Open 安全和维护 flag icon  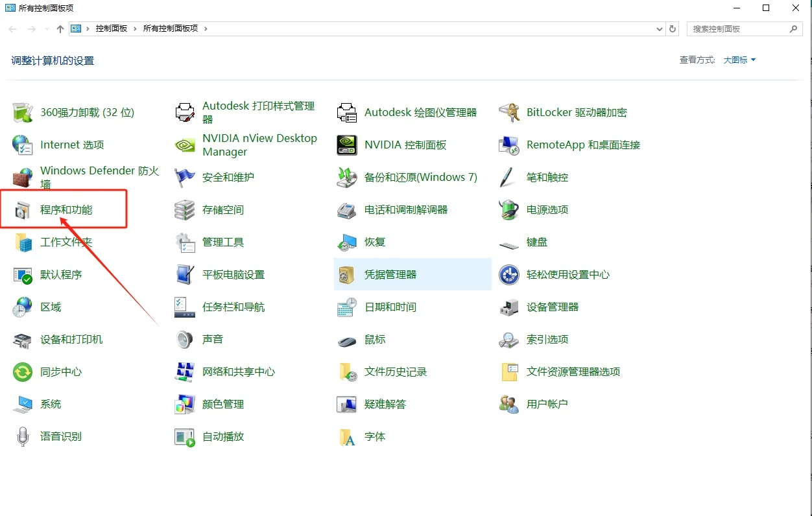point(185,177)
